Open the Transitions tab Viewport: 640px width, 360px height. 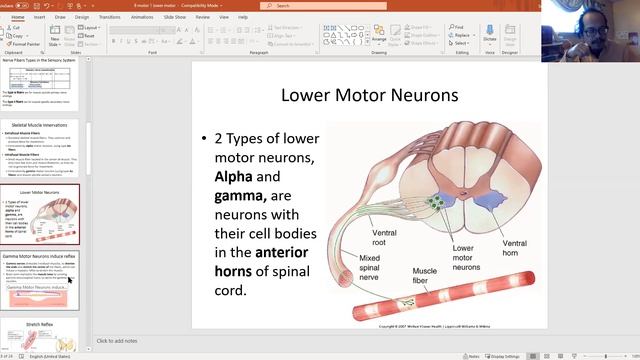pos(109,17)
